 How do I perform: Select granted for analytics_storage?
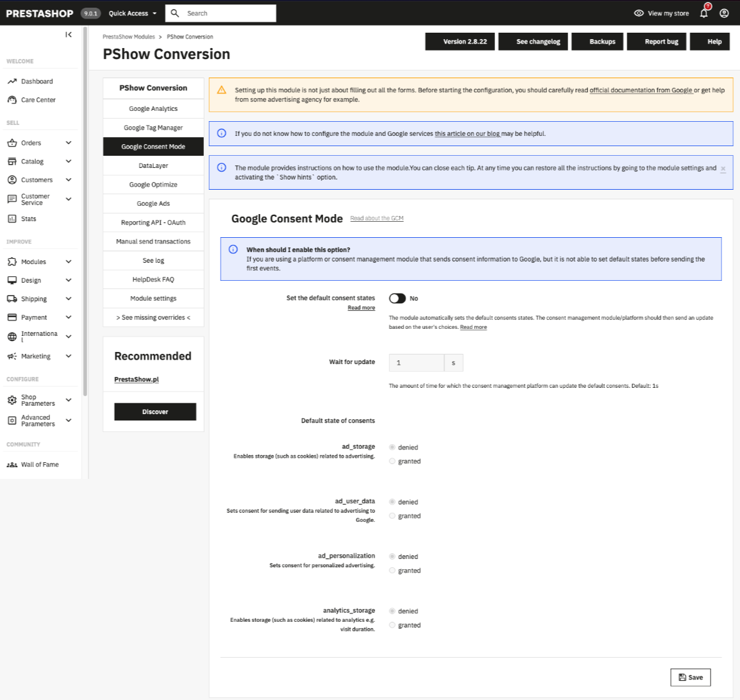(x=392, y=626)
